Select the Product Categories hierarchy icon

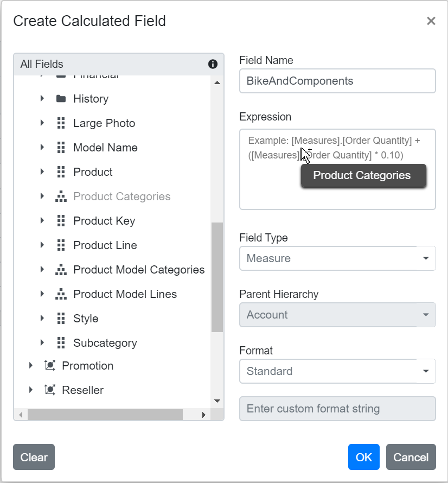[x=61, y=196]
